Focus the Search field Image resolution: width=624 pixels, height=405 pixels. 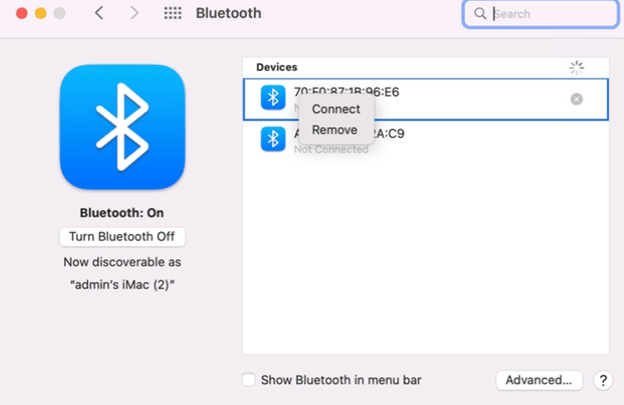(x=540, y=14)
